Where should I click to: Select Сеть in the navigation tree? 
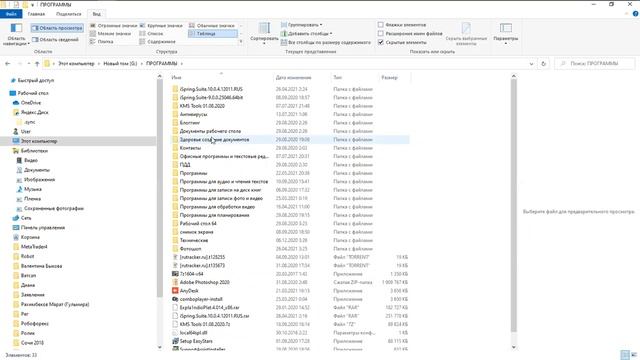[26, 218]
